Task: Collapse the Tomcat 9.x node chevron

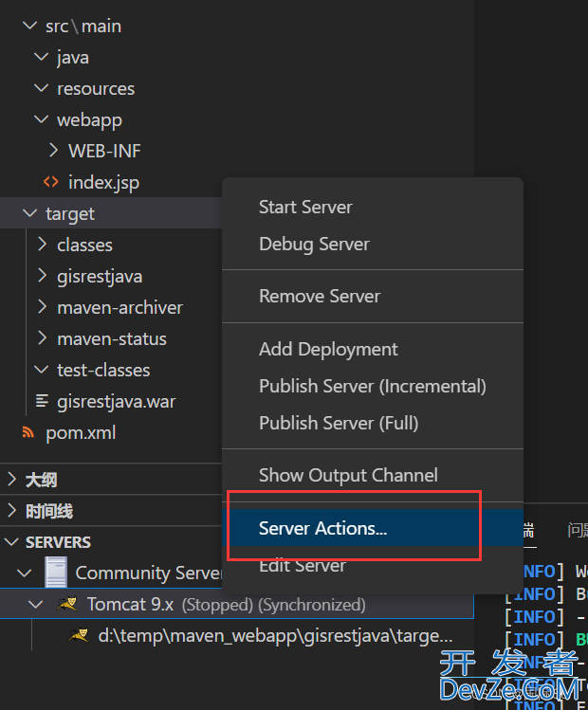Action: [35, 604]
